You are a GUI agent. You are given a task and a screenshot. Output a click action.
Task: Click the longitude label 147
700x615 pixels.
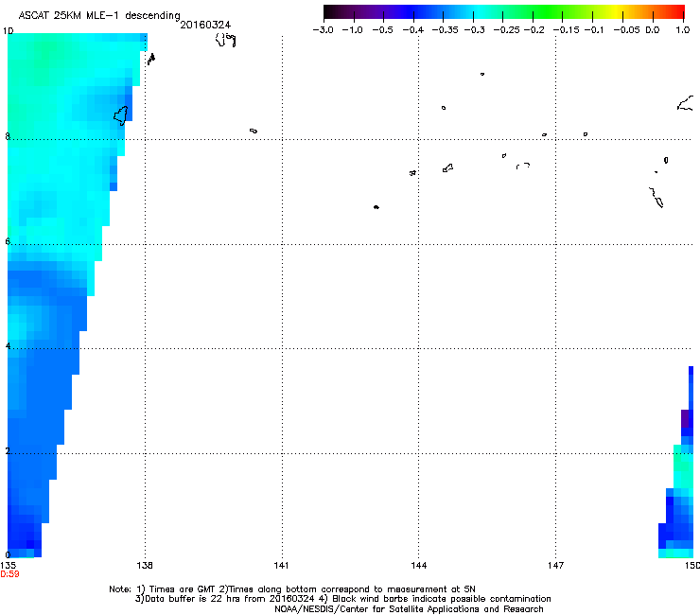point(556,566)
